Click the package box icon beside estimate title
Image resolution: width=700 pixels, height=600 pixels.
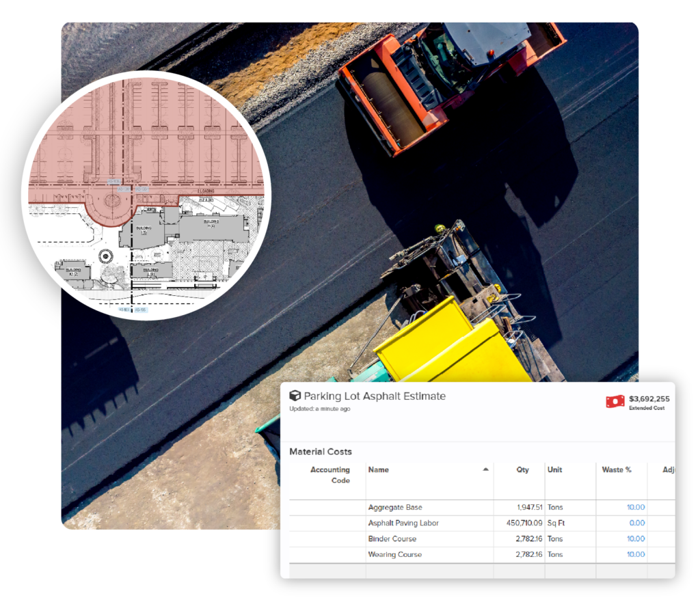coord(295,396)
